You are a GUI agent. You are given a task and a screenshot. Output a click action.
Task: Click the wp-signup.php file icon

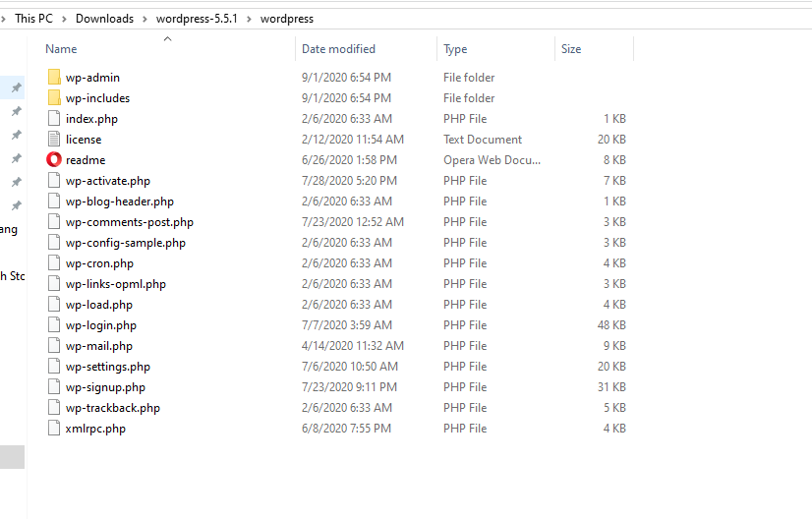54,387
